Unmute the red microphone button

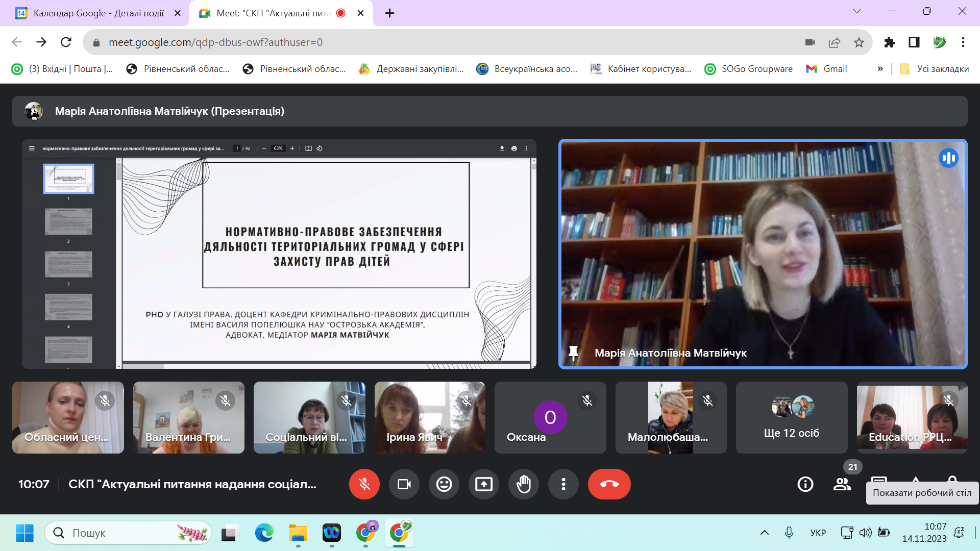[x=364, y=484]
